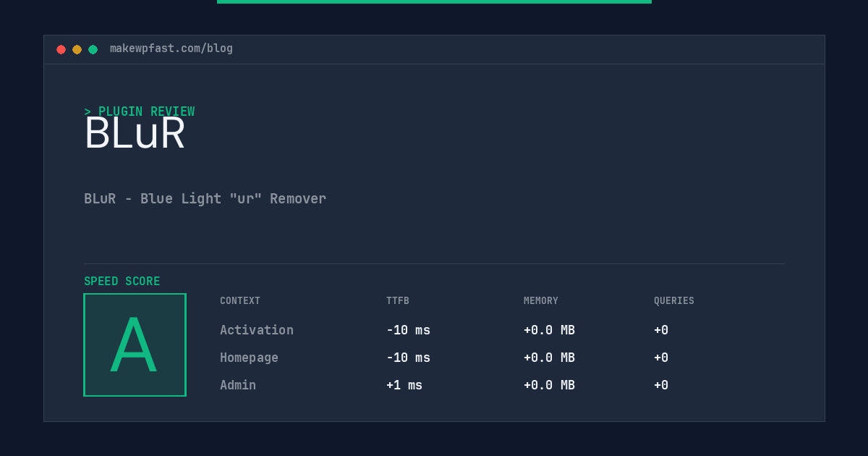Click the CONTEXT column header
This screenshot has width=868, height=456.
tap(240, 301)
